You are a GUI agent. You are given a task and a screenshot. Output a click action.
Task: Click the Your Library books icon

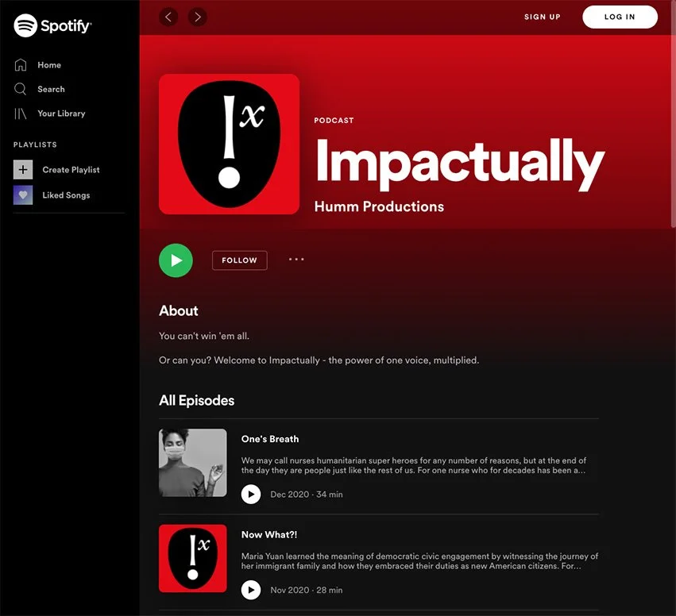(x=21, y=114)
